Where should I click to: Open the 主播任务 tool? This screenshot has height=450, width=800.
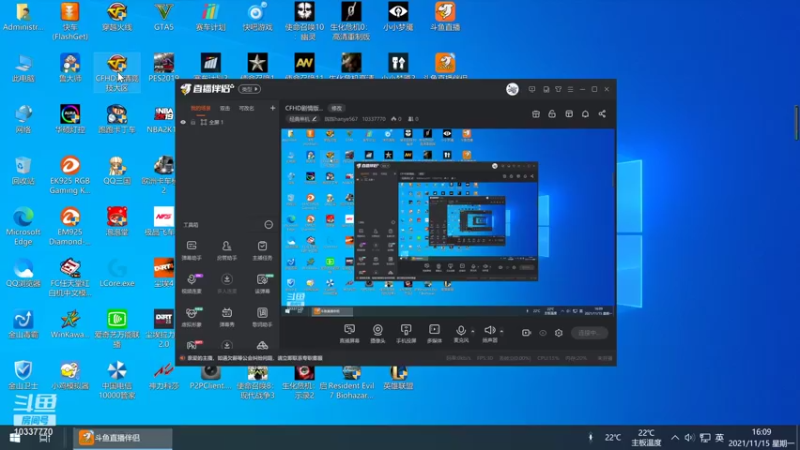point(262,250)
